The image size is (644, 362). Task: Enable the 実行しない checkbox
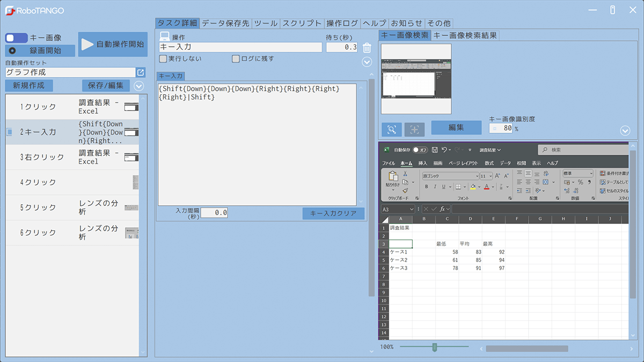click(163, 59)
